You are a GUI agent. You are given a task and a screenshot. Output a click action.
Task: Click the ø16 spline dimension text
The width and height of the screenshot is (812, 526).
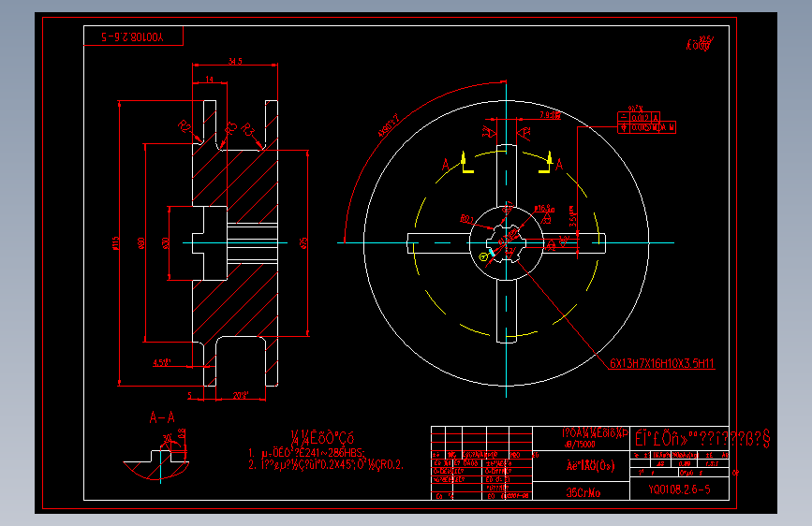(x=544, y=208)
